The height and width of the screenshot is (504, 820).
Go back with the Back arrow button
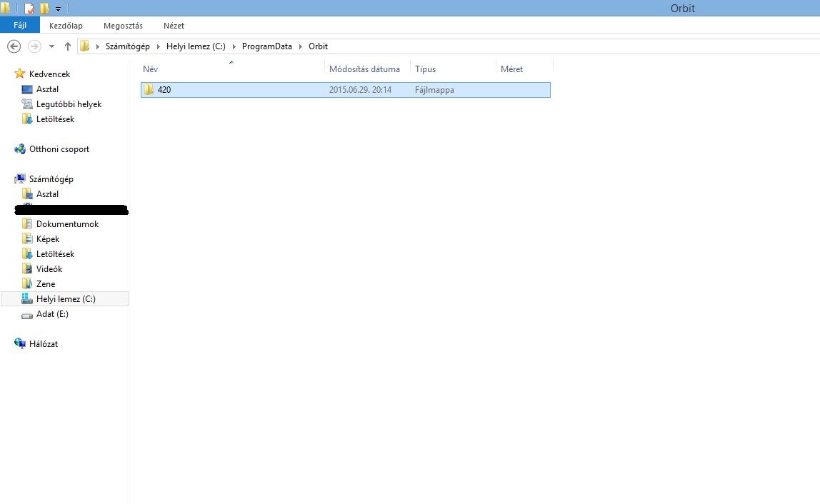[14, 46]
